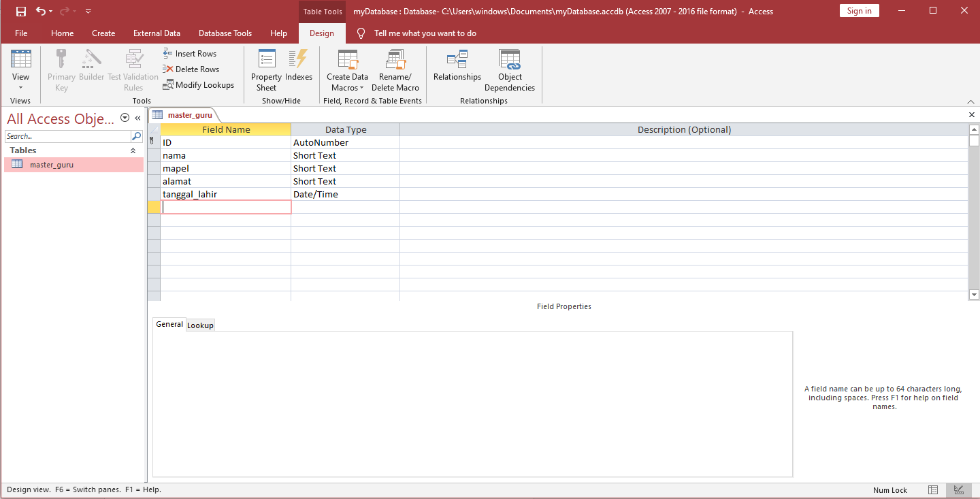Click Modify Lookups
The image size is (980, 499).
point(199,84)
